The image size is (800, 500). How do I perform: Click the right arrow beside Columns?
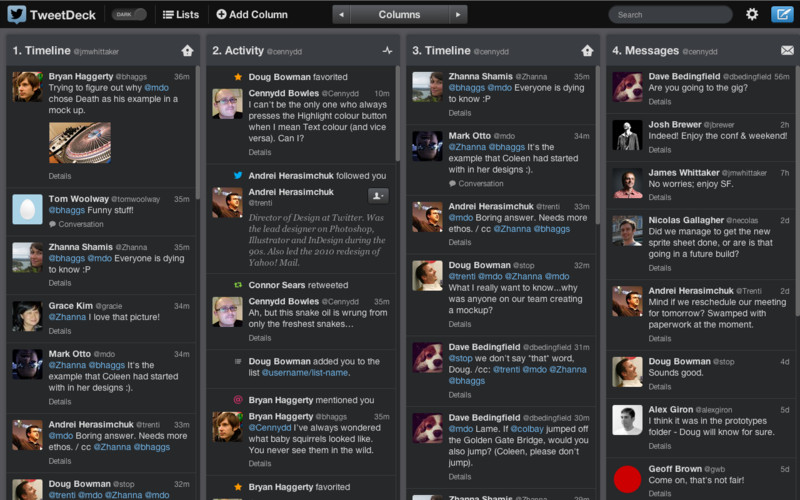click(x=458, y=15)
